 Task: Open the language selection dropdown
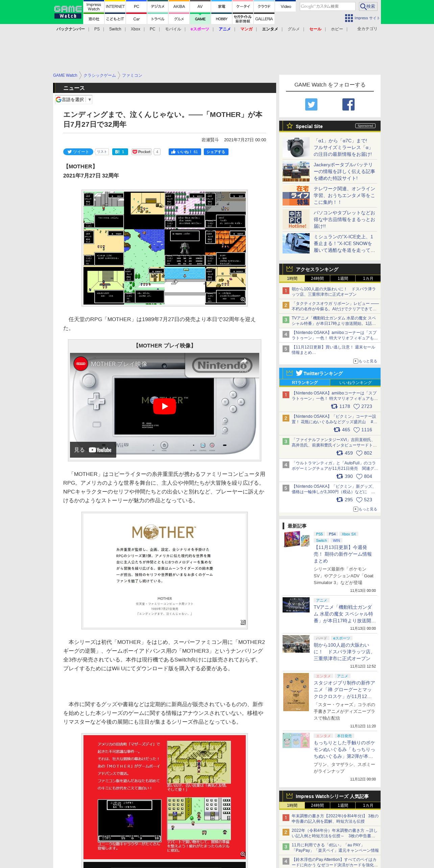point(74,99)
